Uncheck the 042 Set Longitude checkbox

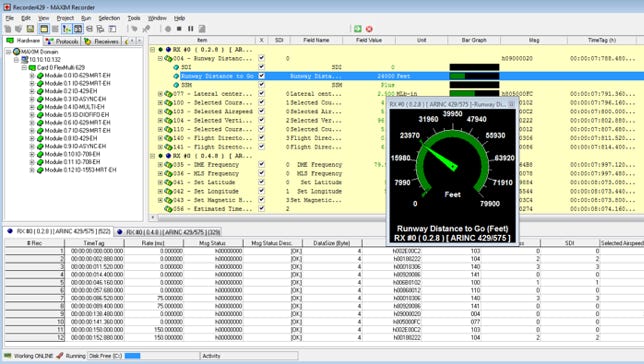[x=262, y=191]
